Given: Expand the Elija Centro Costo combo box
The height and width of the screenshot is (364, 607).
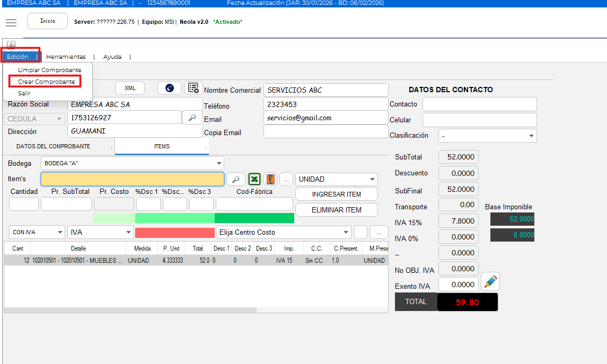Looking at the screenshot, I should pyautogui.click(x=346, y=232).
